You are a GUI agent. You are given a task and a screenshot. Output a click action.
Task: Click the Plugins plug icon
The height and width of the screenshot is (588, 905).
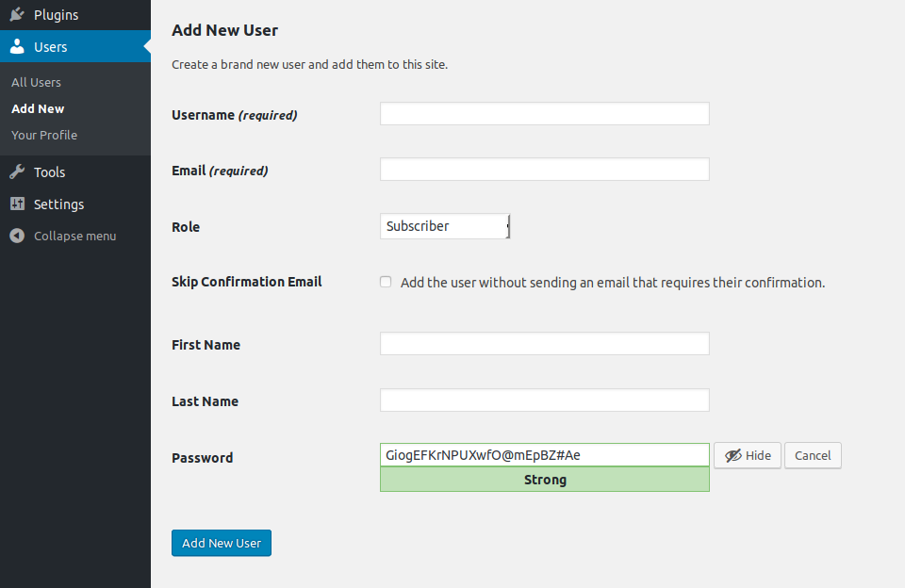point(17,15)
